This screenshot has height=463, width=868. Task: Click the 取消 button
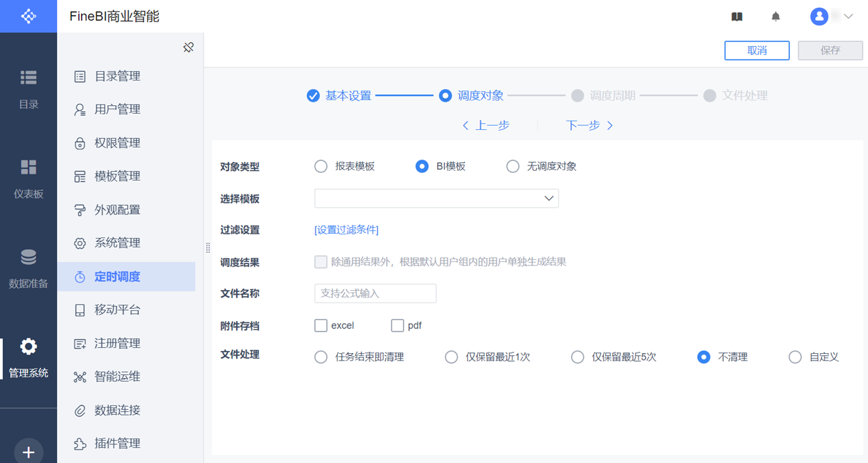tap(757, 50)
